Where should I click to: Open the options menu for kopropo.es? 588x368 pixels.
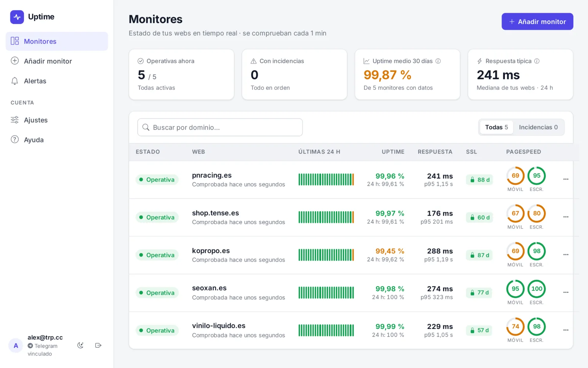pos(566,255)
